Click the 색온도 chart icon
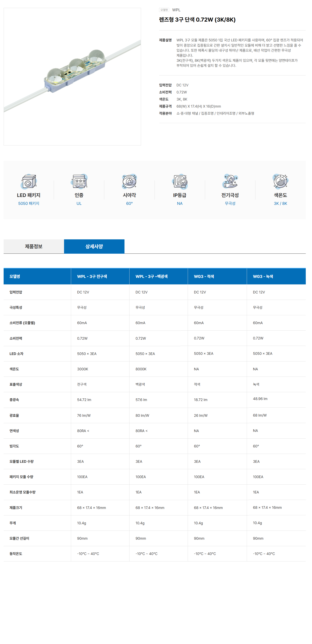This screenshot has width=312, height=644. [x=280, y=181]
